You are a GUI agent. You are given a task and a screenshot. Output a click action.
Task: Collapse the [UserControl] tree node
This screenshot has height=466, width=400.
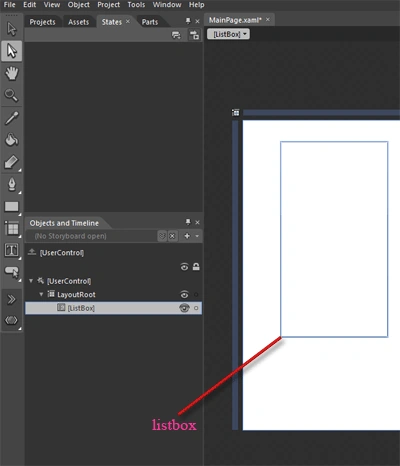[x=31, y=281]
